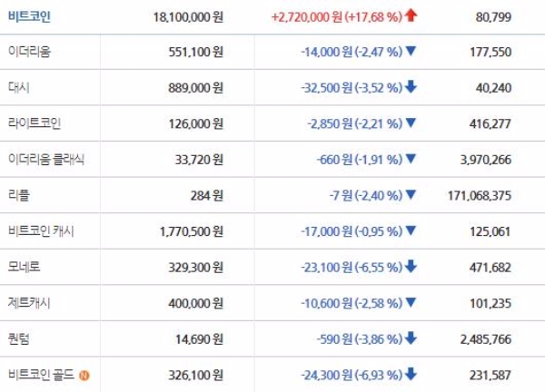
Task: Click the blue down arrow for 대시
Action: 411,87
